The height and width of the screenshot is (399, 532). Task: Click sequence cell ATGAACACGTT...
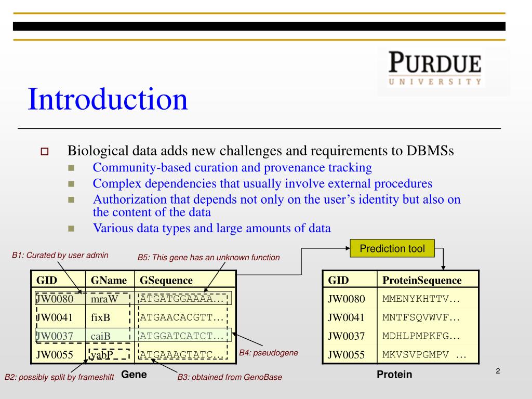click(181, 317)
